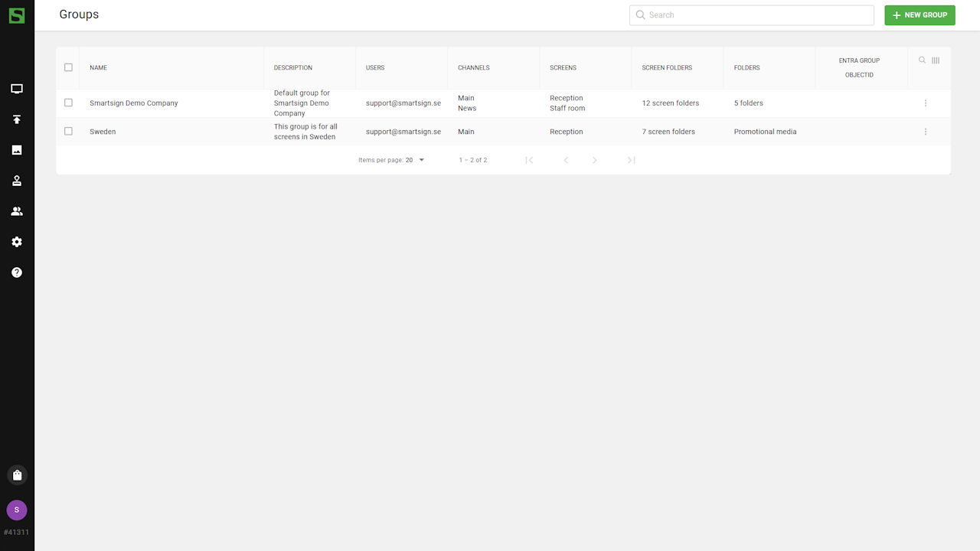Open the Settings gear icon
The height and width of the screenshot is (551, 980).
point(17,242)
